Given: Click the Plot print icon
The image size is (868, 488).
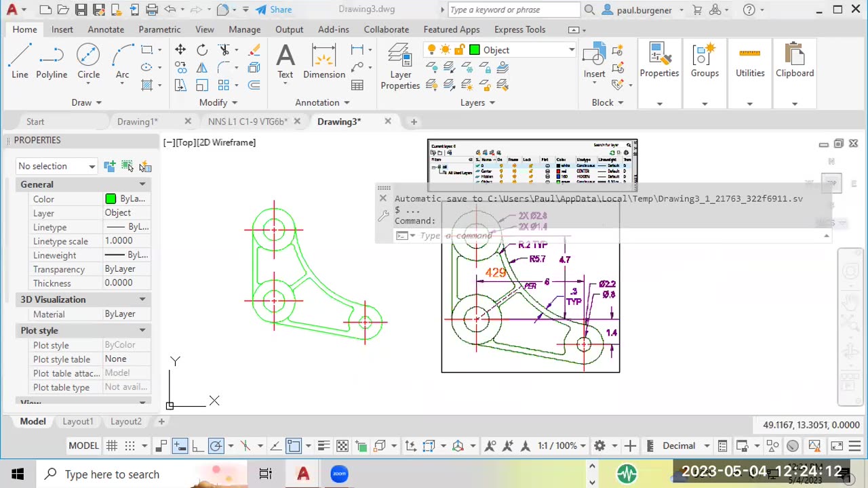Looking at the screenshot, I should (x=152, y=9).
